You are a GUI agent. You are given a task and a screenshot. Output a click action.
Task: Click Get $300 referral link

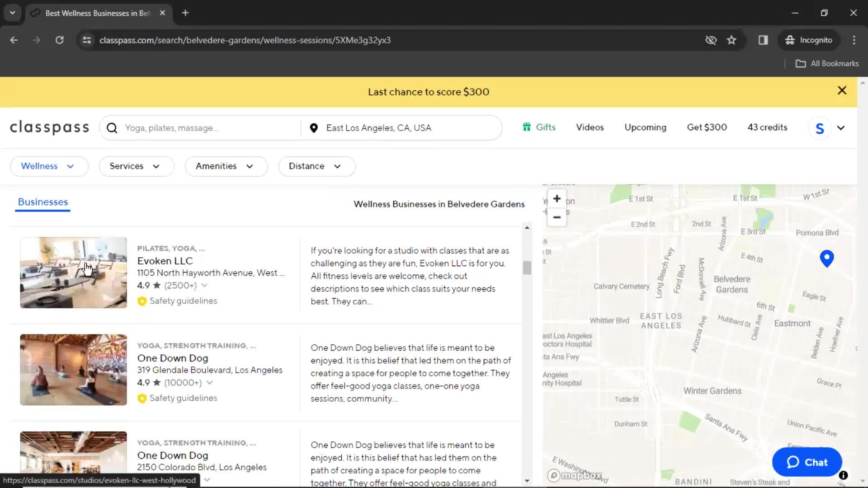tap(707, 127)
